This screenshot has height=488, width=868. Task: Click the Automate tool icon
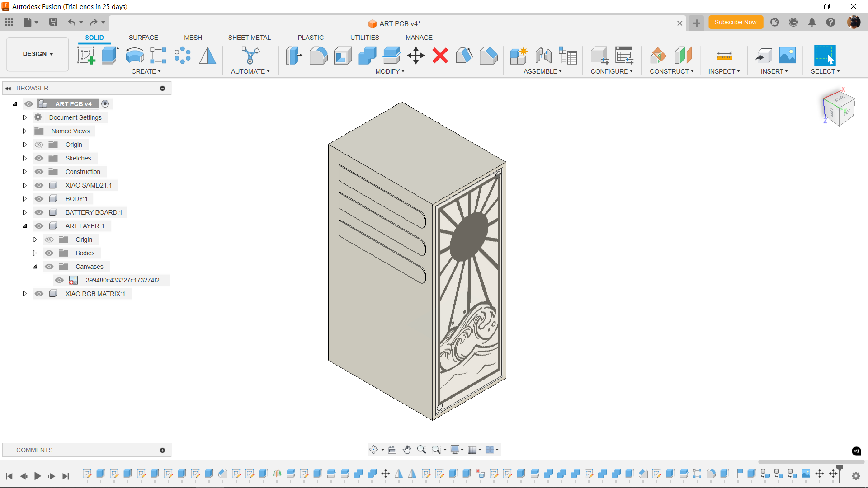[250, 56]
